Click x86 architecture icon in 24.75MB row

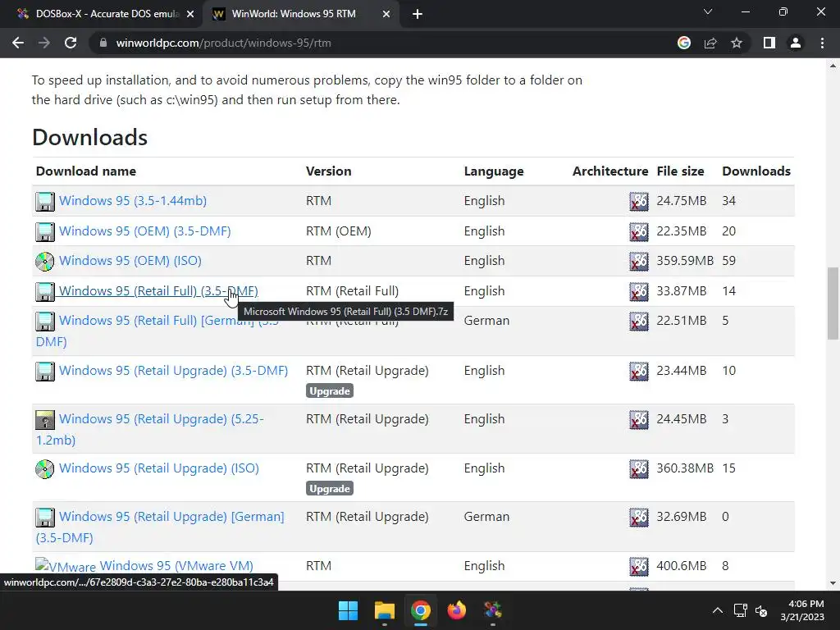click(638, 202)
